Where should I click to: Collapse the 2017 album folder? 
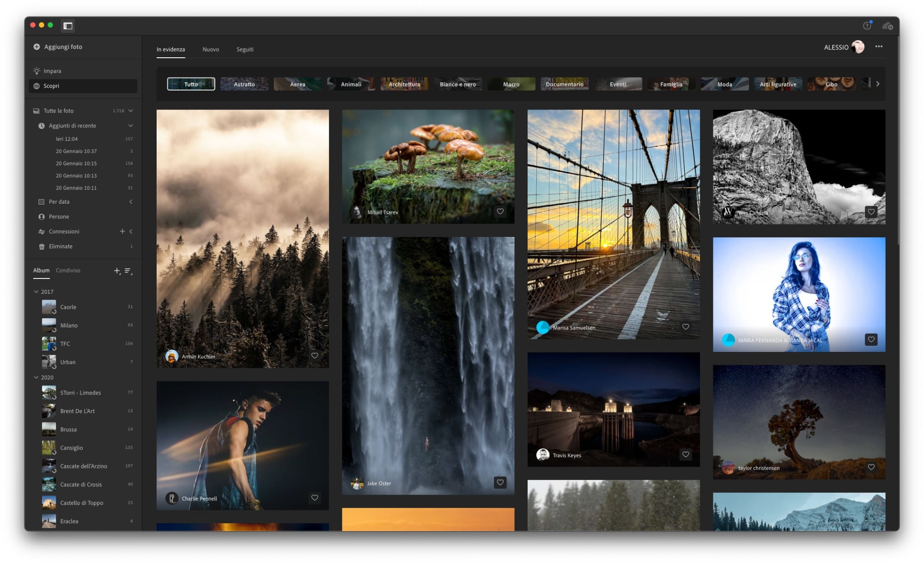[x=36, y=292]
